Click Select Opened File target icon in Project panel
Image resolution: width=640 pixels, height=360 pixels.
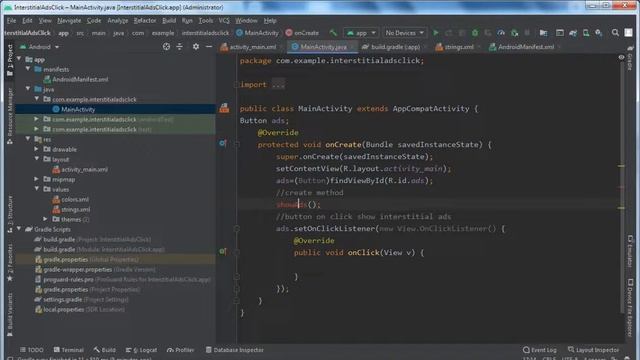[x=166, y=47]
